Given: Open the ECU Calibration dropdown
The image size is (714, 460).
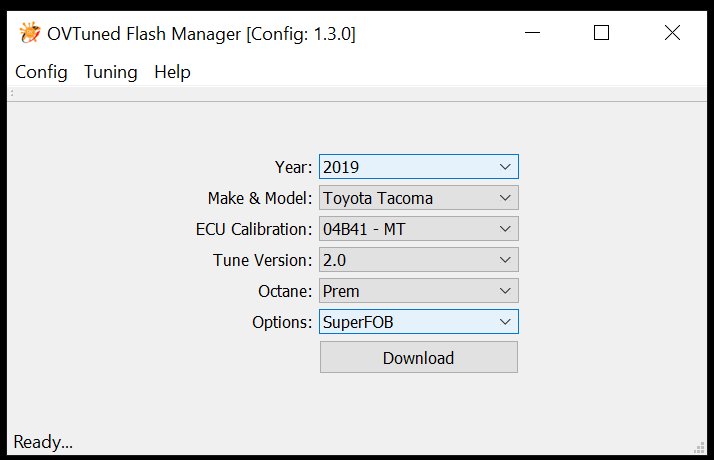Looking at the screenshot, I should [x=418, y=229].
